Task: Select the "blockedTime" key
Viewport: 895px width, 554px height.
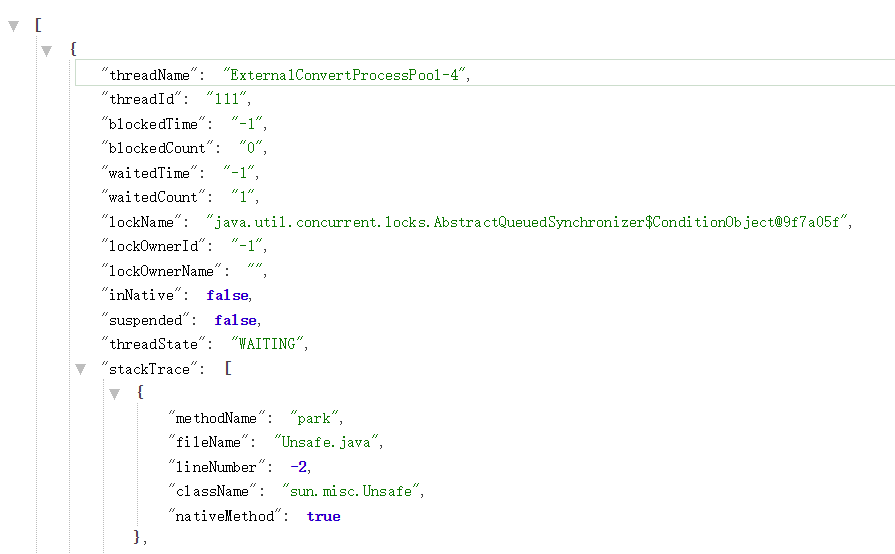Action: [x=154, y=123]
